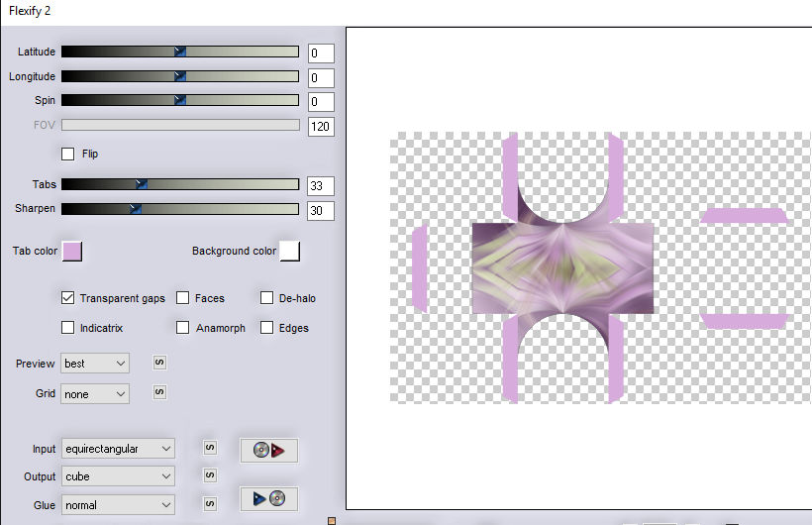The image size is (812, 525).
Task: Click the FOV value field showing 120
Action: [x=321, y=127]
